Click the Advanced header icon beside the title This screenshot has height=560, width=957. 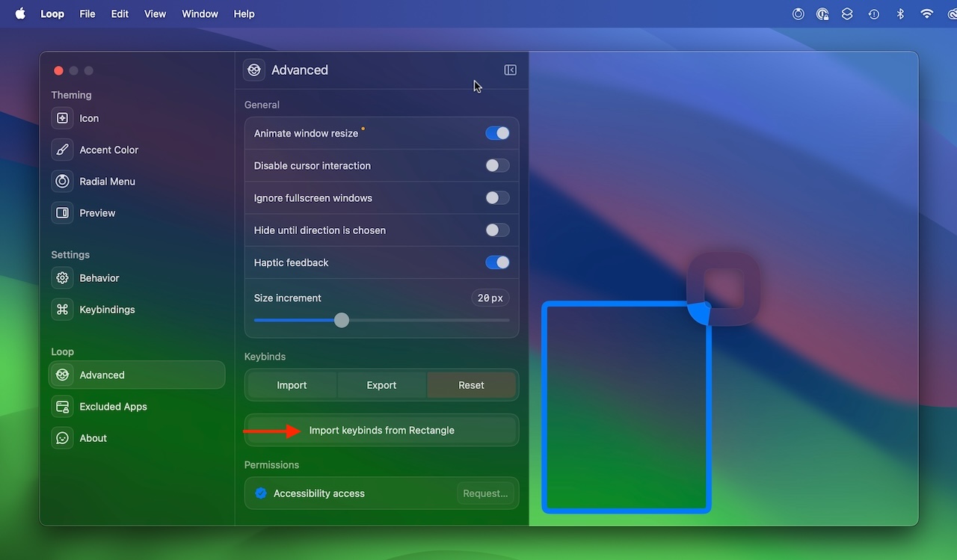point(254,70)
